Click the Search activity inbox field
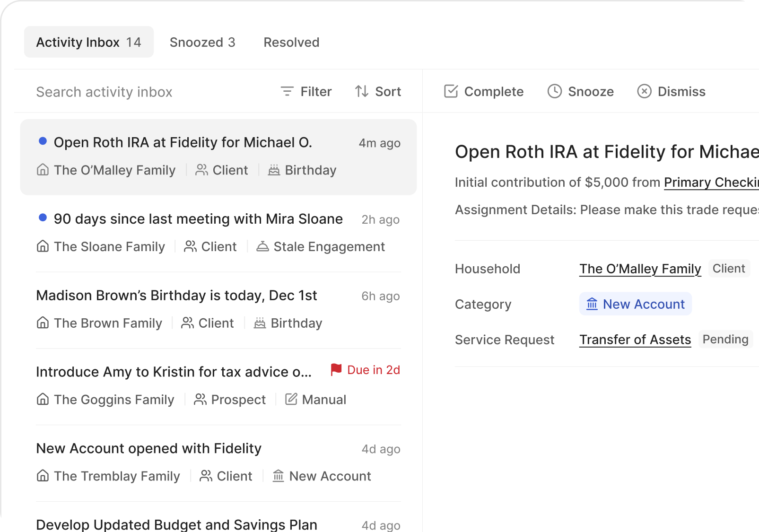This screenshot has height=532, width=759. point(105,92)
